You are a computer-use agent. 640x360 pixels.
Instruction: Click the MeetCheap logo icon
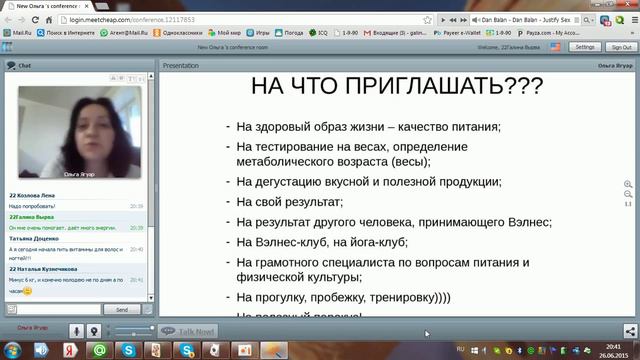[x=7, y=47]
